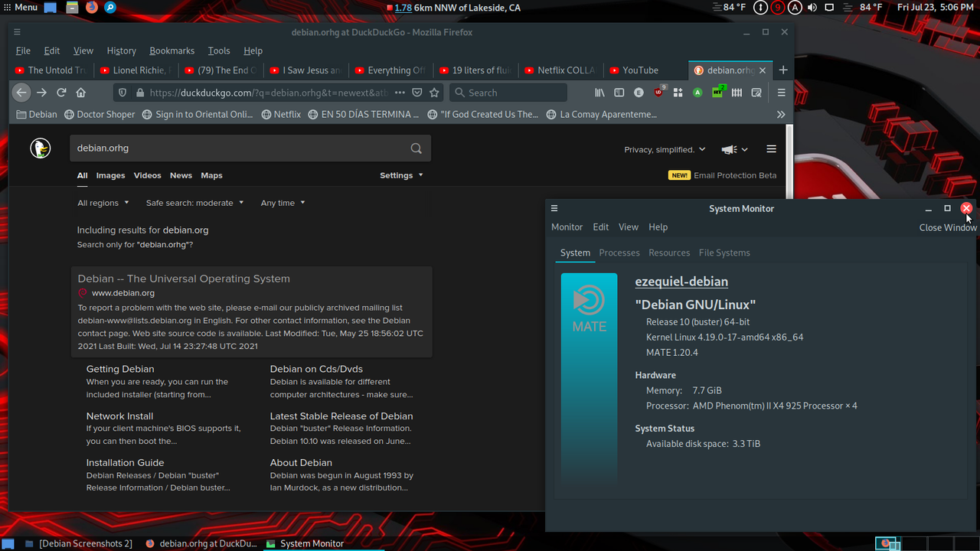Click search only for "debian.orhg" link
Viewport: 980px width, 551px height.
click(x=135, y=245)
